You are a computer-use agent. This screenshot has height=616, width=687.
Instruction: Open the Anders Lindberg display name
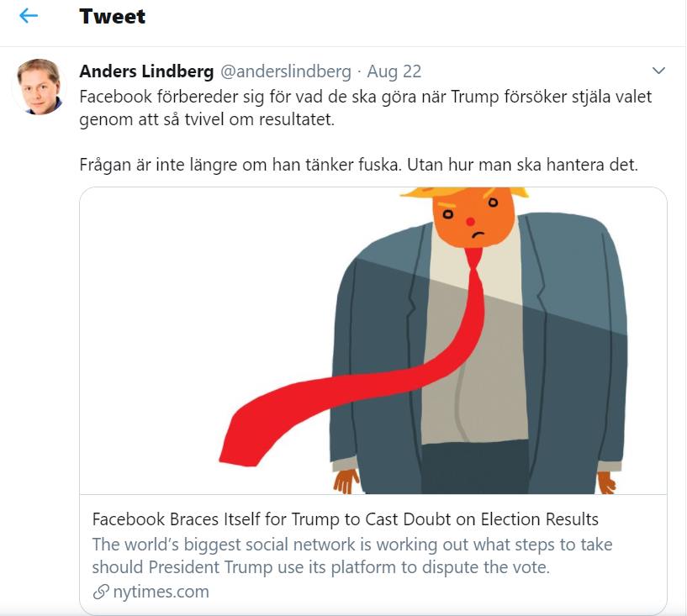(x=146, y=71)
